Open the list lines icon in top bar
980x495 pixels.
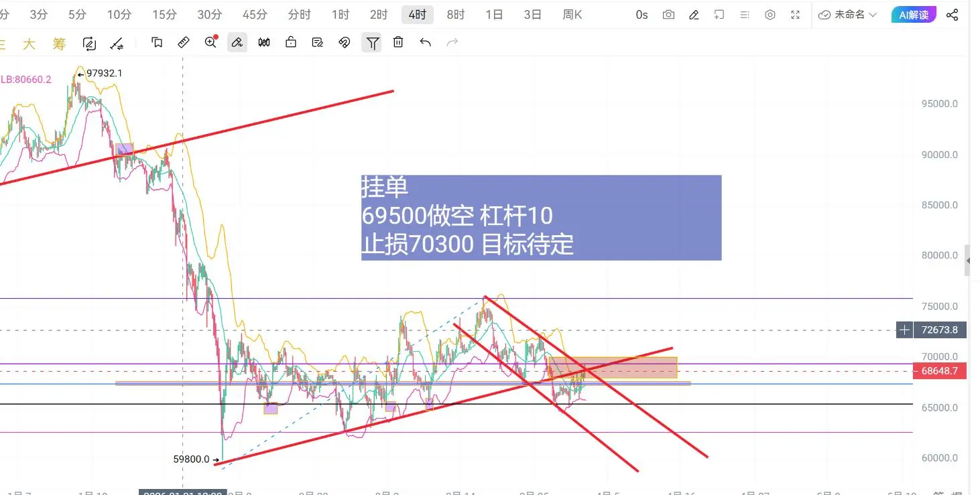click(745, 15)
